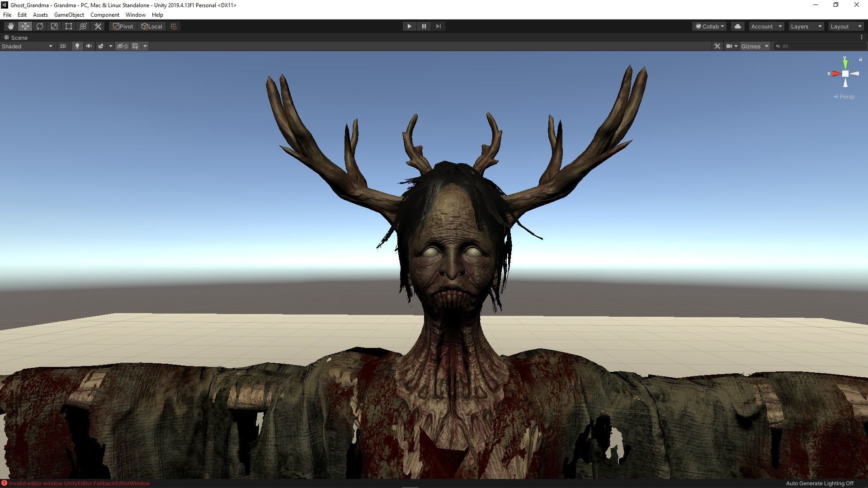Open the GameObject menu
The height and width of the screenshot is (488, 868).
pyautogui.click(x=69, y=15)
